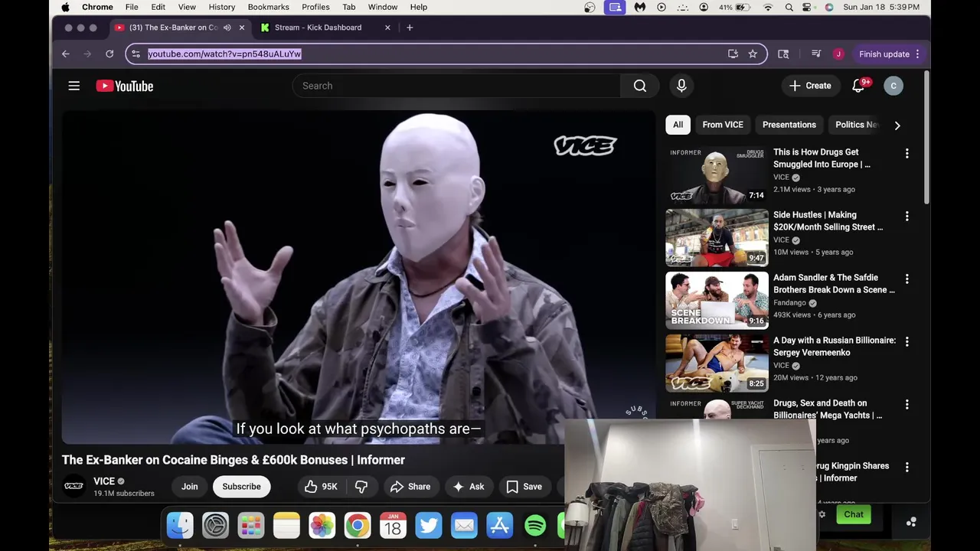Open A Day with a Russian Billionaire title
980x551 pixels.
[x=835, y=347]
